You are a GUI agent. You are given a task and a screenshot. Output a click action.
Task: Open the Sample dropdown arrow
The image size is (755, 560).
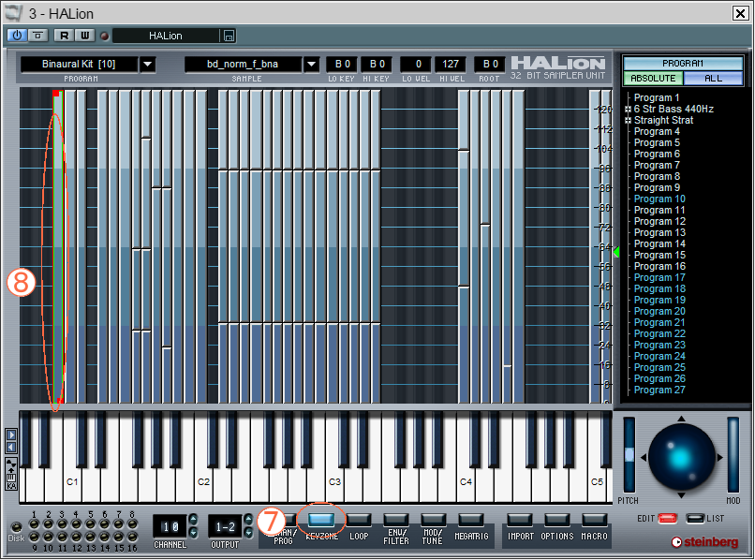(x=312, y=64)
